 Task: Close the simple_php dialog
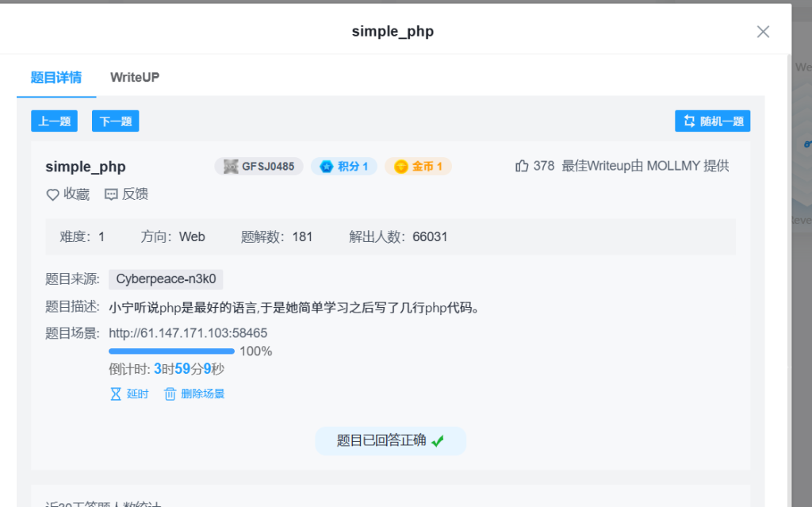pyautogui.click(x=763, y=32)
